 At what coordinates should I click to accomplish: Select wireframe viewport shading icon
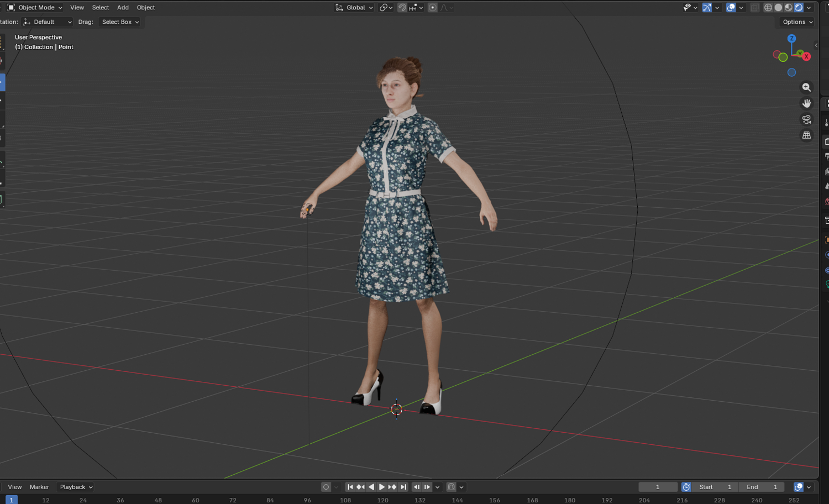768,8
